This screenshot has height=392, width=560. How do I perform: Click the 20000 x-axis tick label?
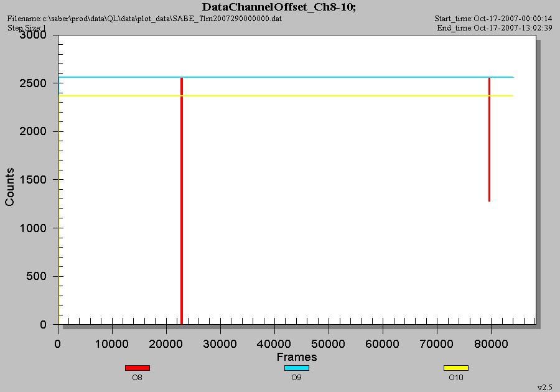166,344
